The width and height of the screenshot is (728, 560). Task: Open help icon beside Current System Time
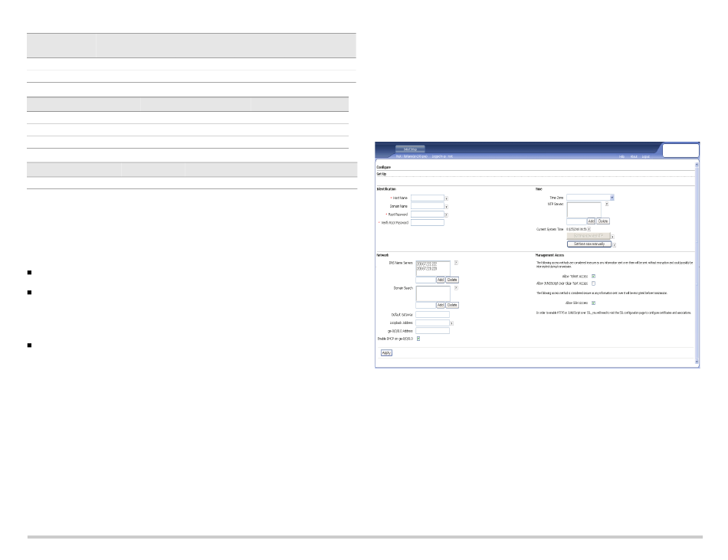(589, 229)
